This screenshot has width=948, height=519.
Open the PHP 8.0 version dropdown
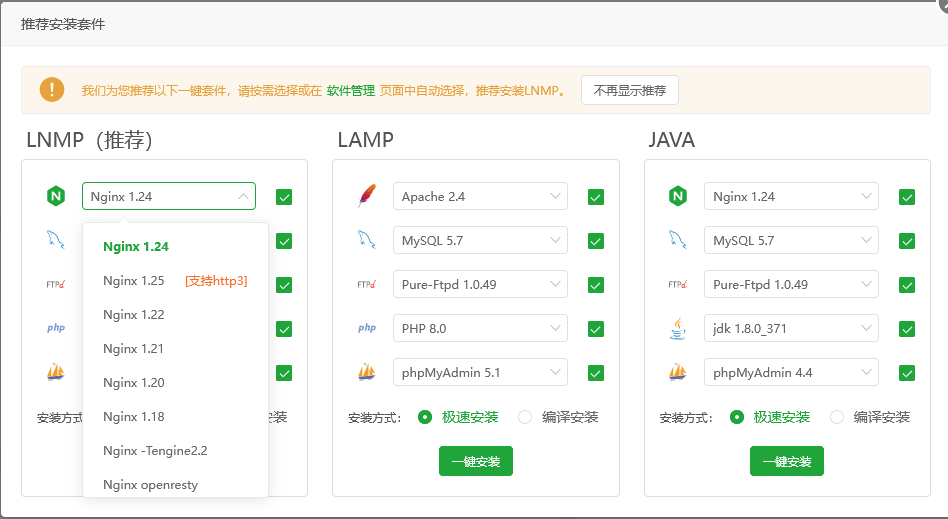coord(480,328)
